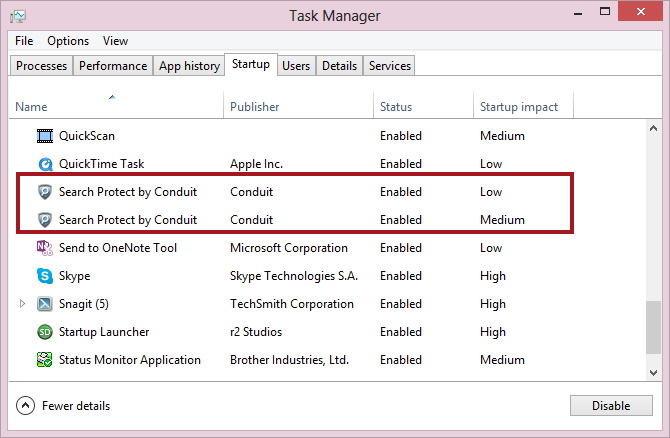This screenshot has height=438, width=670.
Task: Switch to the Users tab
Action: click(x=296, y=66)
